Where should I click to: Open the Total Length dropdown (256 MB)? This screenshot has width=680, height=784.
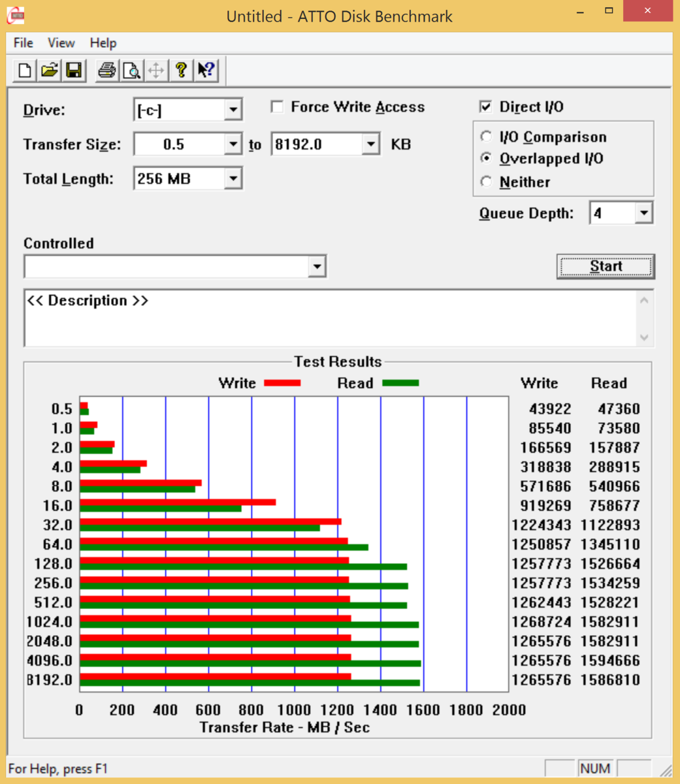point(233,179)
